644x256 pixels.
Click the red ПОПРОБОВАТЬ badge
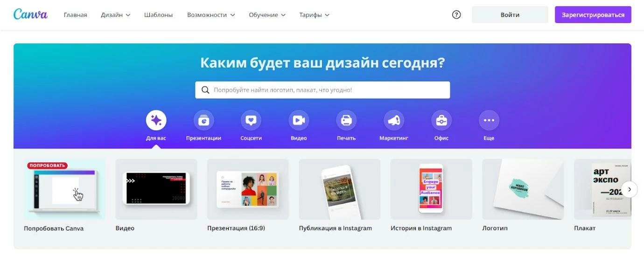[x=47, y=166]
